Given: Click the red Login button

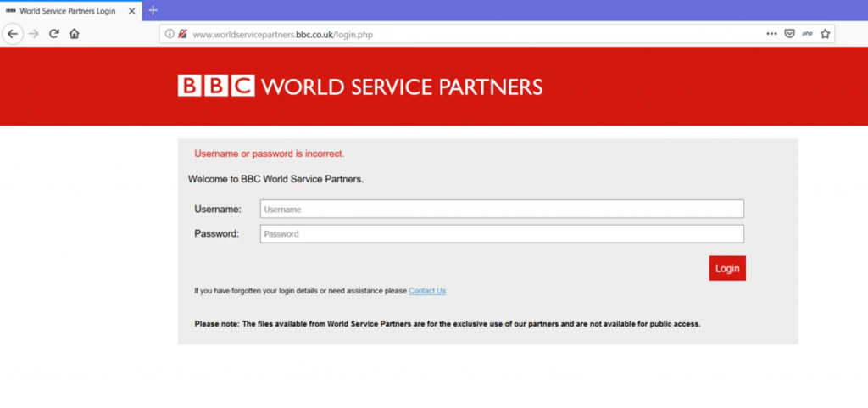Looking at the screenshot, I should pos(727,268).
